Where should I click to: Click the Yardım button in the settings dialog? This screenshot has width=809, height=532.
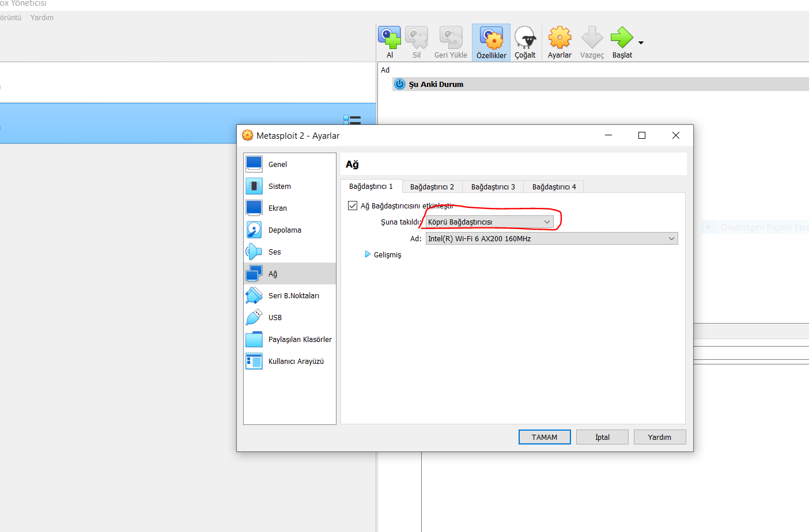point(660,437)
